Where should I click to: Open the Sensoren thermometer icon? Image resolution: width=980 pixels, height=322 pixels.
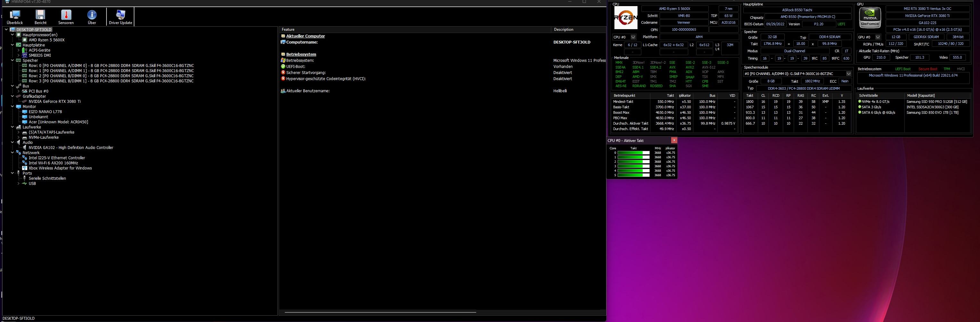(x=66, y=18)
